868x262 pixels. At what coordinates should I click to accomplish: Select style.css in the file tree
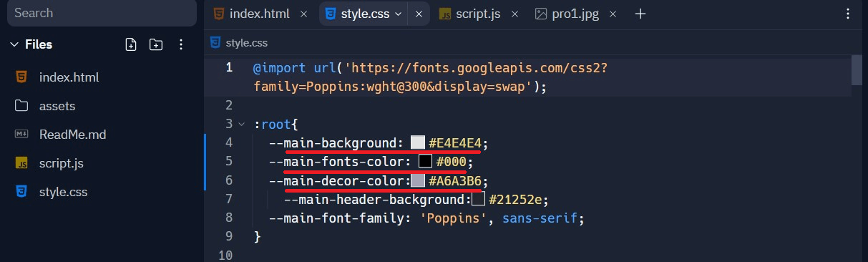(63, 192)
